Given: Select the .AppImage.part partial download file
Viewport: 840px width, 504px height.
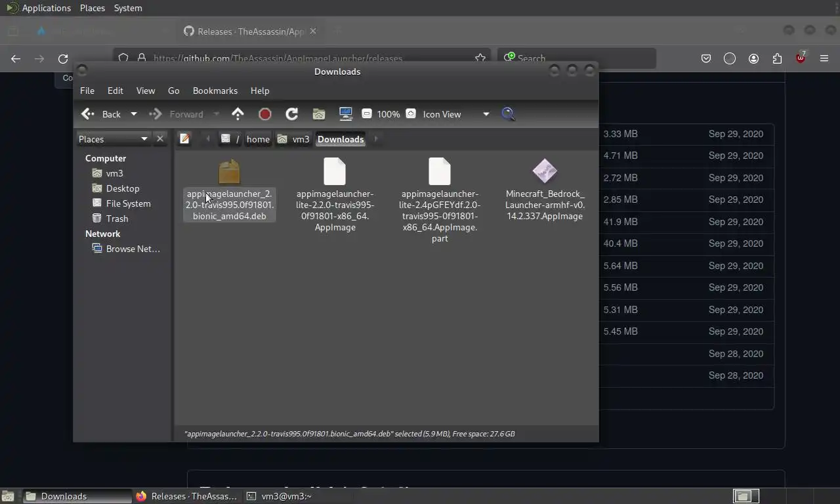Looking at the screenshot, I should 440,171.
